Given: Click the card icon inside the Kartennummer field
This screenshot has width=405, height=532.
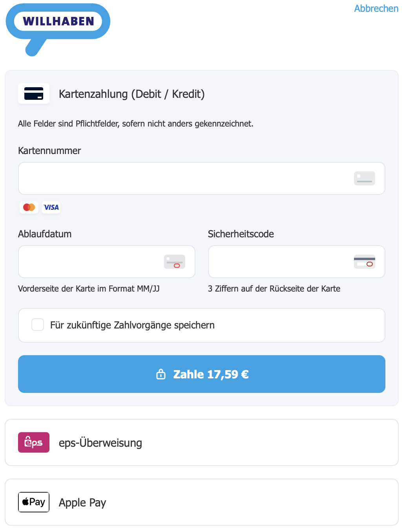Looking at the screenshot, I should pyautogui.click(x=364, y=178).
